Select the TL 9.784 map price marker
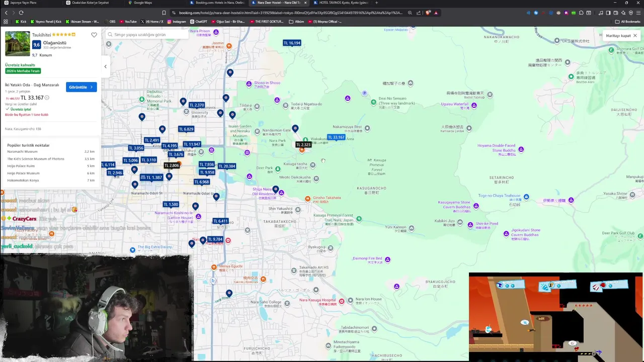This screenshot has height=362, width=644. point(215,239)
